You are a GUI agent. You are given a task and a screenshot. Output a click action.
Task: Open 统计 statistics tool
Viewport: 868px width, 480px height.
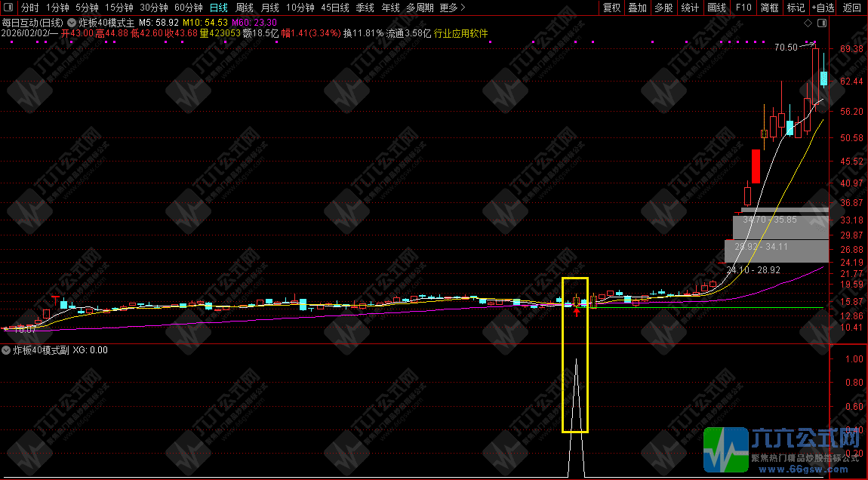tap(689, 8)
